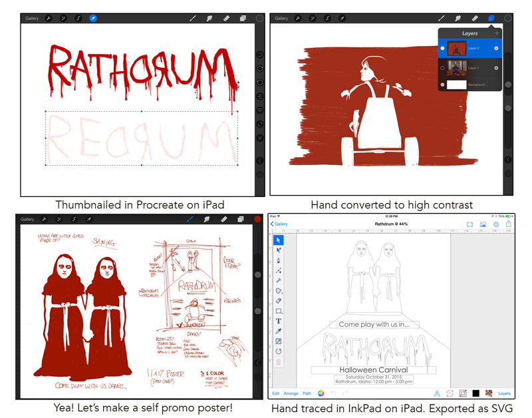This screenshot has height=418, width=532.
Task: Tap the blue Layers icon in top-right Procreate
Action: 491,19
